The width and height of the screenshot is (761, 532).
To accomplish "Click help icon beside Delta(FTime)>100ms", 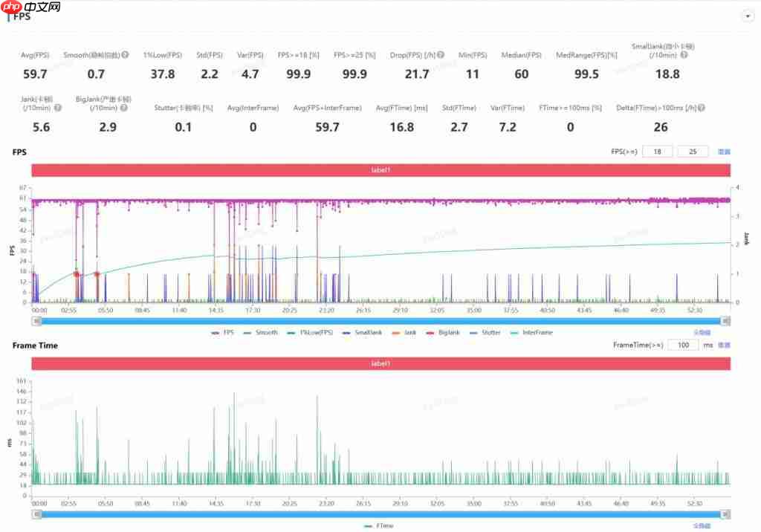I will [x=701, y=108].
